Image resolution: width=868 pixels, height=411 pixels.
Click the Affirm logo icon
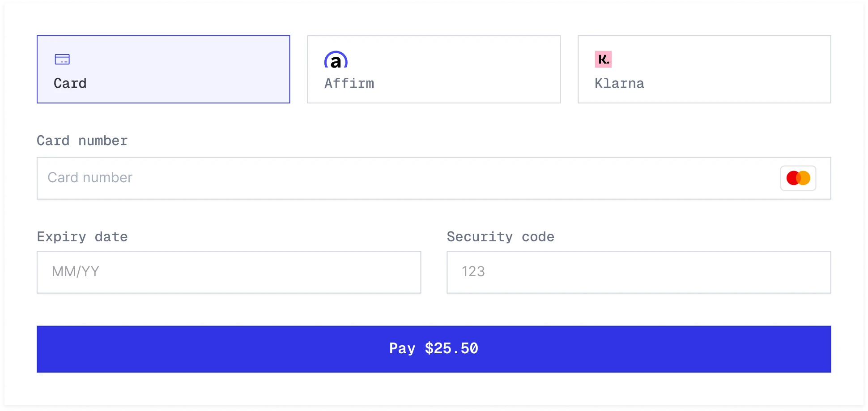click(x=336, y=60)
